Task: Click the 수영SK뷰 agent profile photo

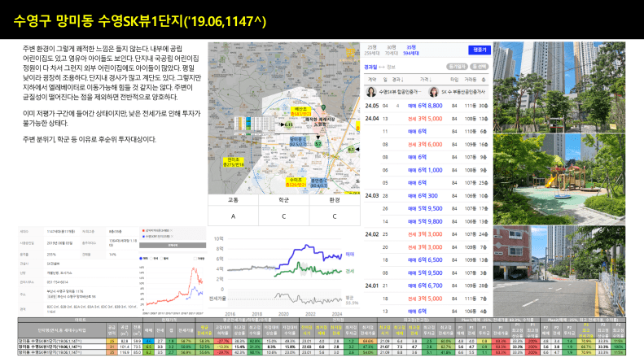Action: (371, 92)
